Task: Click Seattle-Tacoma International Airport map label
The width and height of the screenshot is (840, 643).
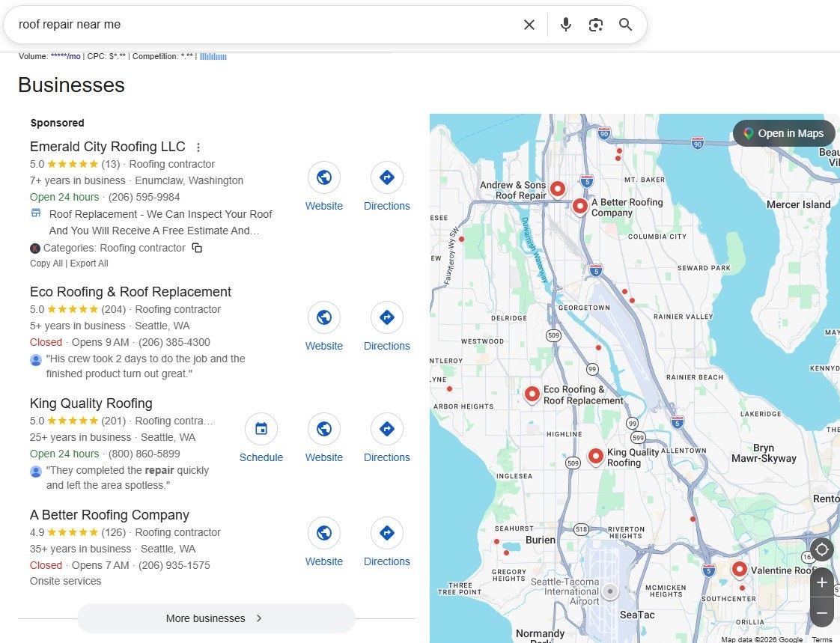Action: [x=565, y=591]
